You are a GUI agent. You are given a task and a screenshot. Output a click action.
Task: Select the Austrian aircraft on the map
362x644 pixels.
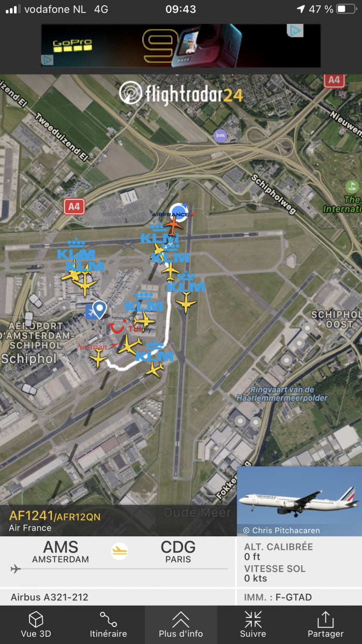pos(97,357)
